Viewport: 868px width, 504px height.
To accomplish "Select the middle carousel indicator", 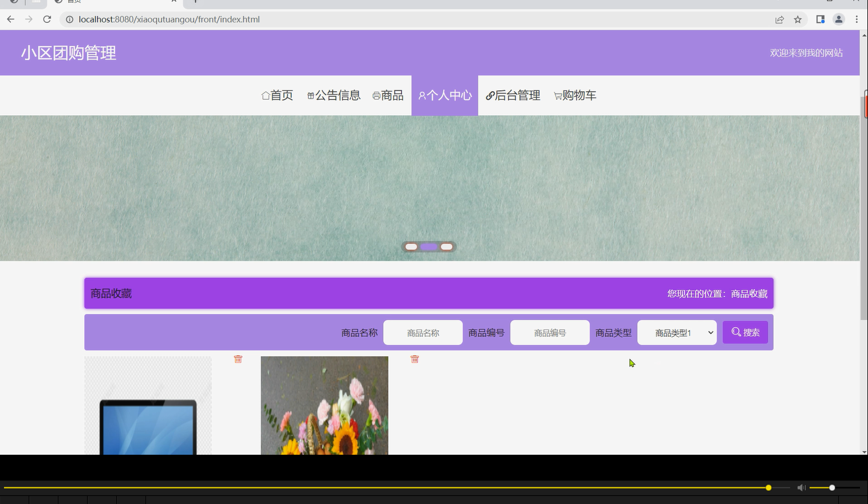I will [429, 246].
